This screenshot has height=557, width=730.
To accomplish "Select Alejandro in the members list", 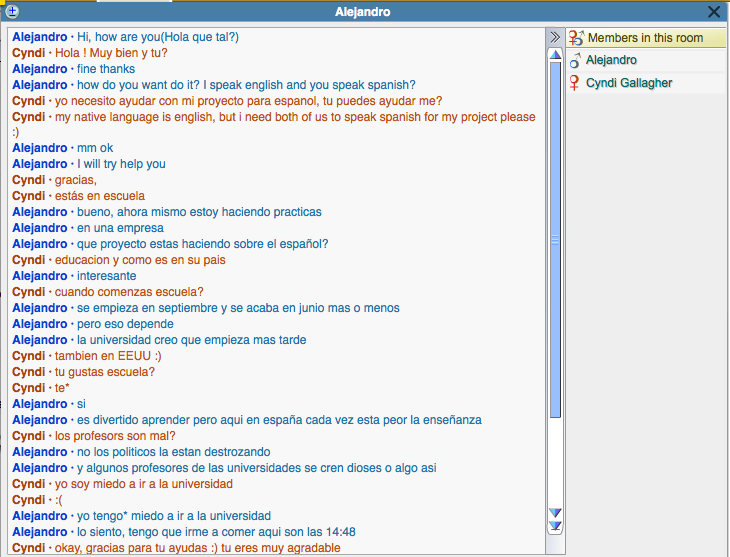I will pyautogui.click(x=611, y=61).
